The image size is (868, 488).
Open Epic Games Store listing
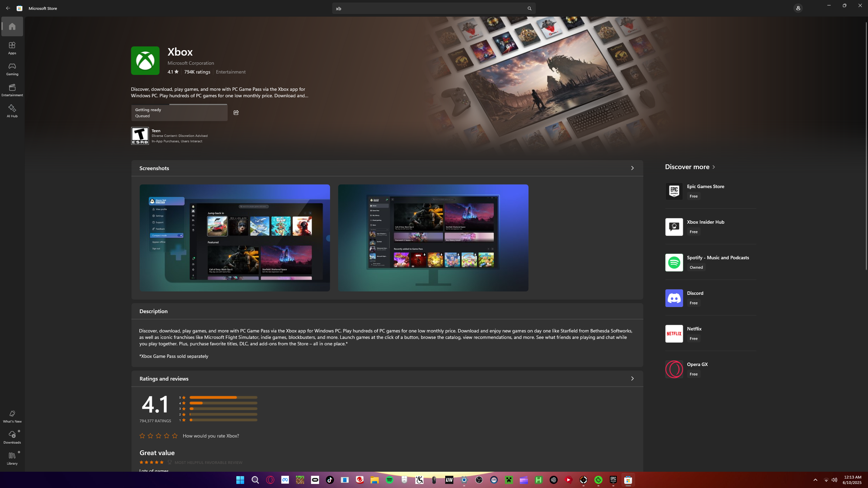[x=705, y=187]
